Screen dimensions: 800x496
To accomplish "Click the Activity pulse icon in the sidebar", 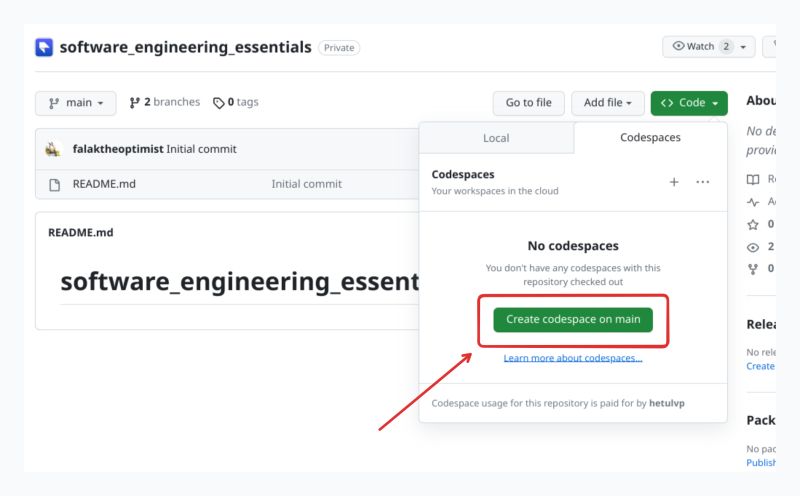I will pyautogui.click(x=753, y=202).
